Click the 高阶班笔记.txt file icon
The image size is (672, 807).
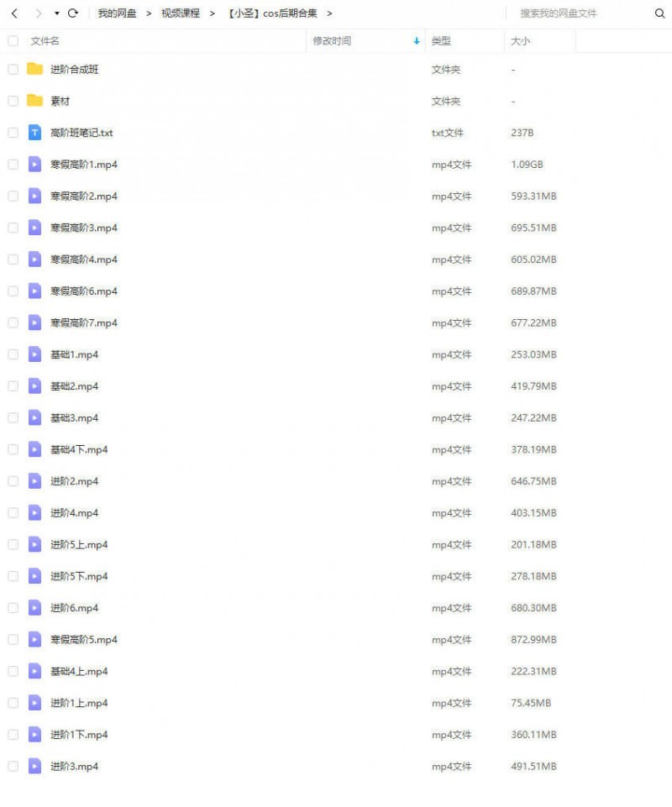click(x=34, y=133)
